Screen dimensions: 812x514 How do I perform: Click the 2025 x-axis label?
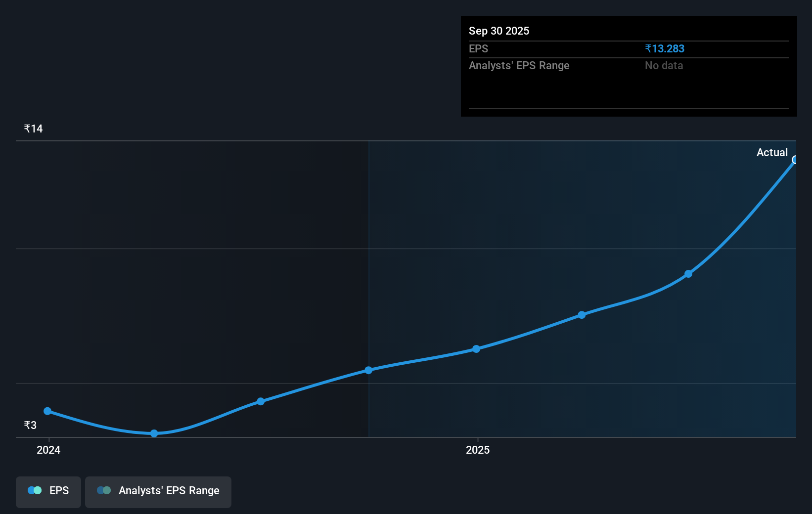tap(478, 450)
